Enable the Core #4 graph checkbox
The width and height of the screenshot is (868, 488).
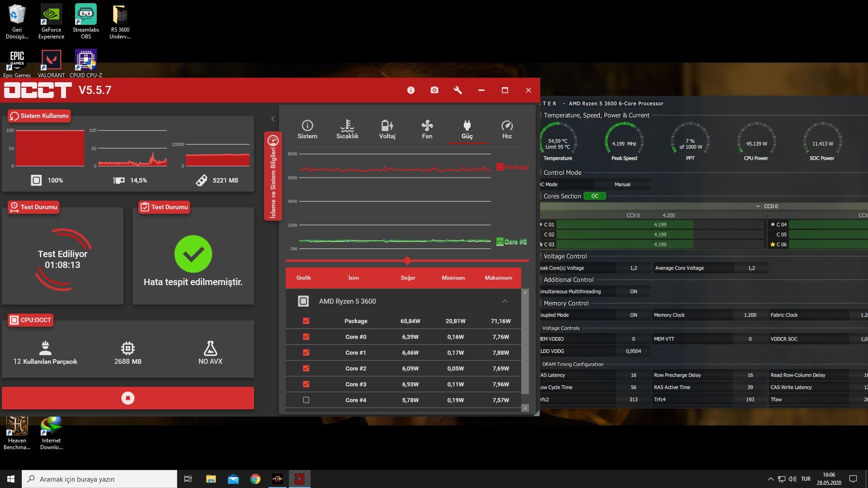[306, 400]
